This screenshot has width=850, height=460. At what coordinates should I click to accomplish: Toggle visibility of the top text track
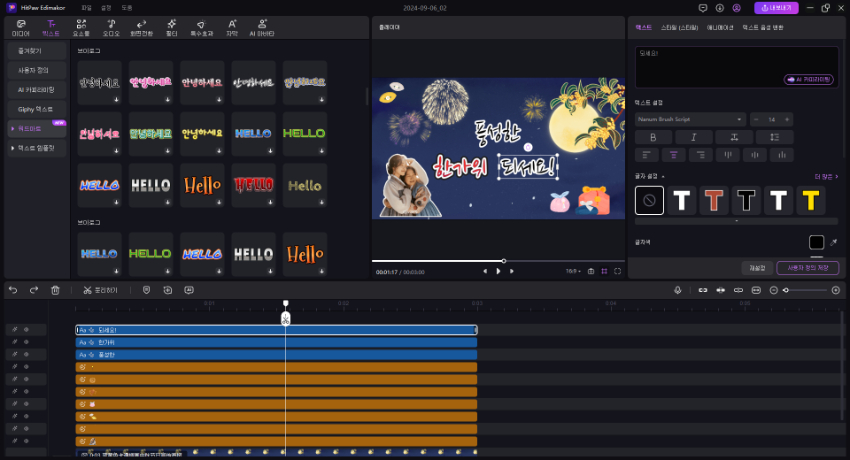click(x=27, y=329)
